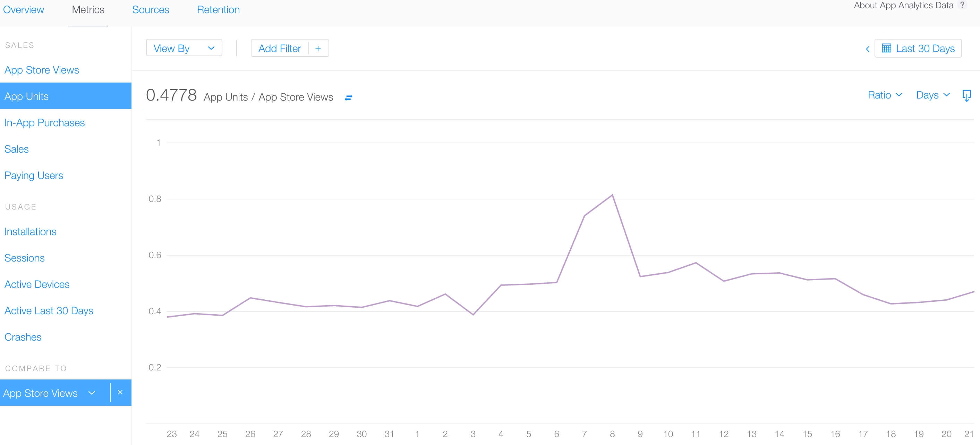Image resolution: width=980 pixels, height=445 pixels.
Task: Select Sessions under Usage
Action: 24,257
